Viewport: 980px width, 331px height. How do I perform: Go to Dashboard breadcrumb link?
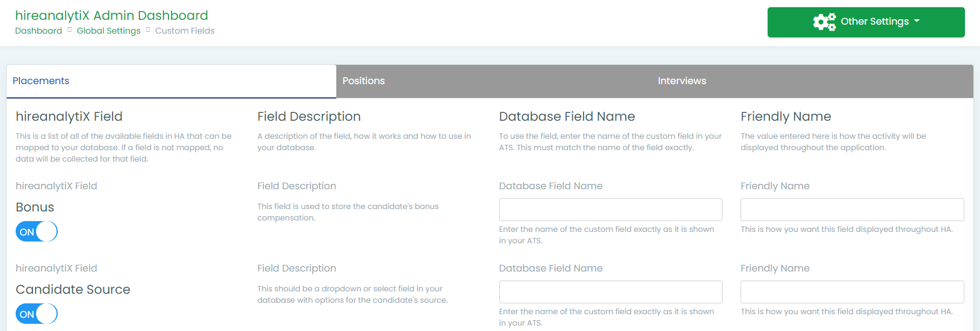click(39, 31)
